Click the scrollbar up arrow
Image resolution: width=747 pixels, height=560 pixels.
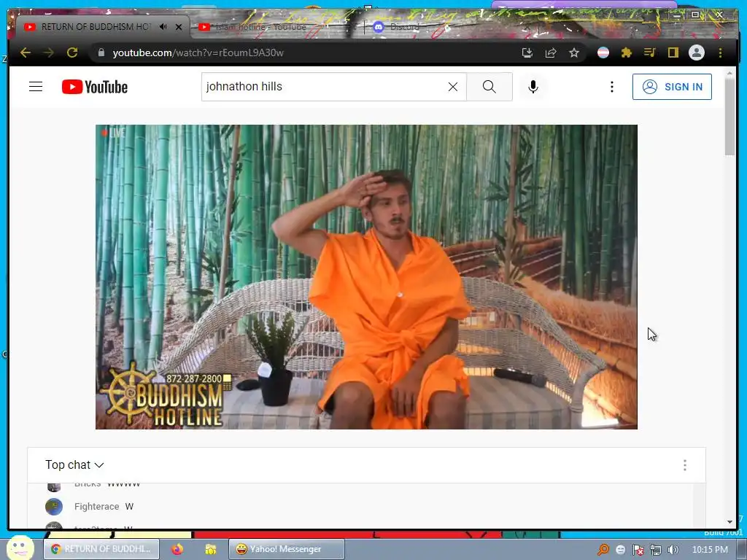[729, 74]
